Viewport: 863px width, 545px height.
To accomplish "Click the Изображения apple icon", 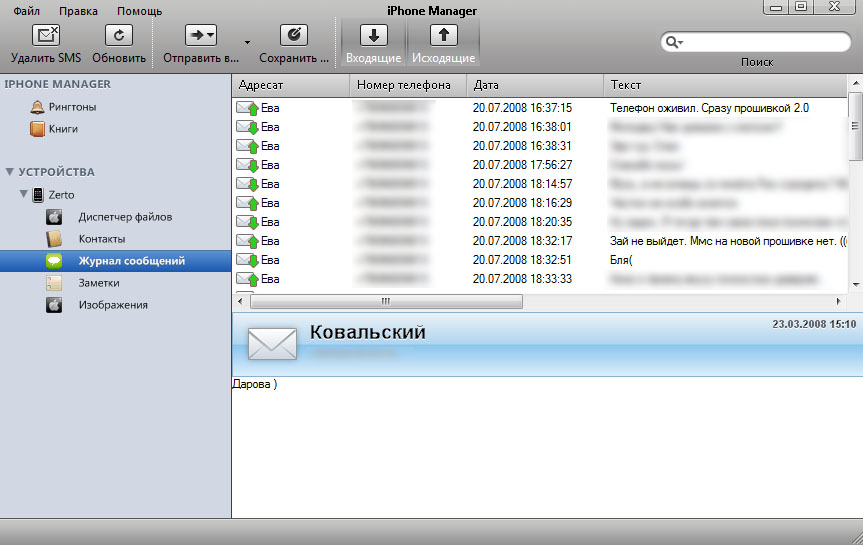I will [54, 305].
